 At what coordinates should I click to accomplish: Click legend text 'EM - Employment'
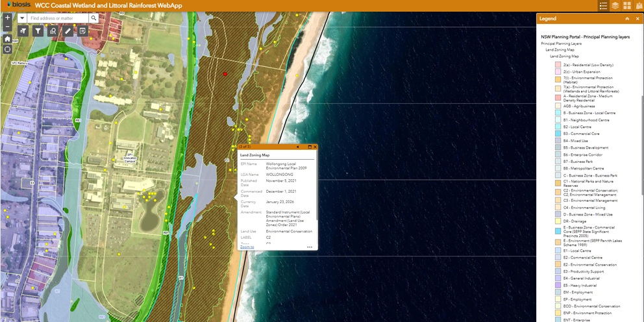click(578, 292)
